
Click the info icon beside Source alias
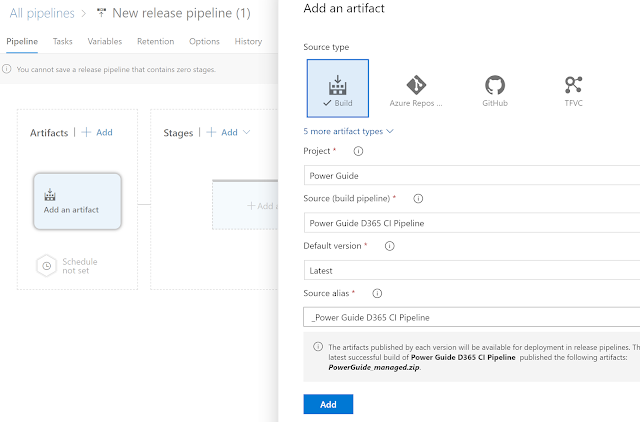pos(377,294)
